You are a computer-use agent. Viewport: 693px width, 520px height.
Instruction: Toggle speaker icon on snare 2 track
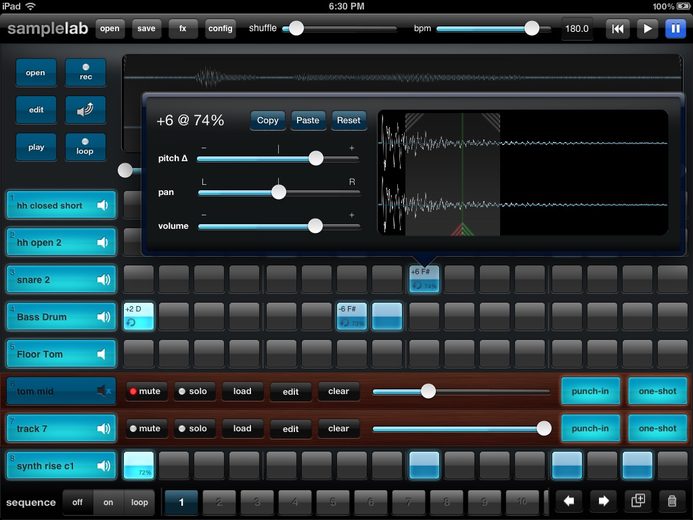point(103,279)
